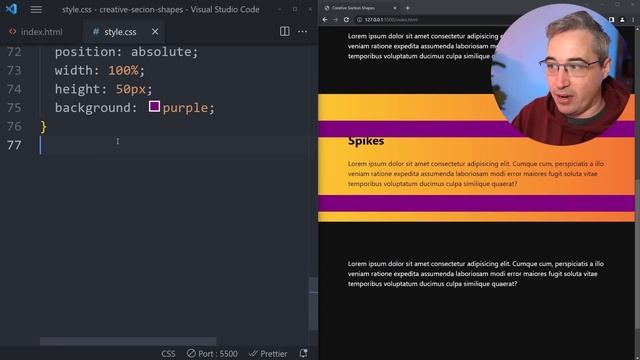The width and height of the screenshot is (640, 360).
Task: Click the 'purple' color value text
Action: click(185, 108)
